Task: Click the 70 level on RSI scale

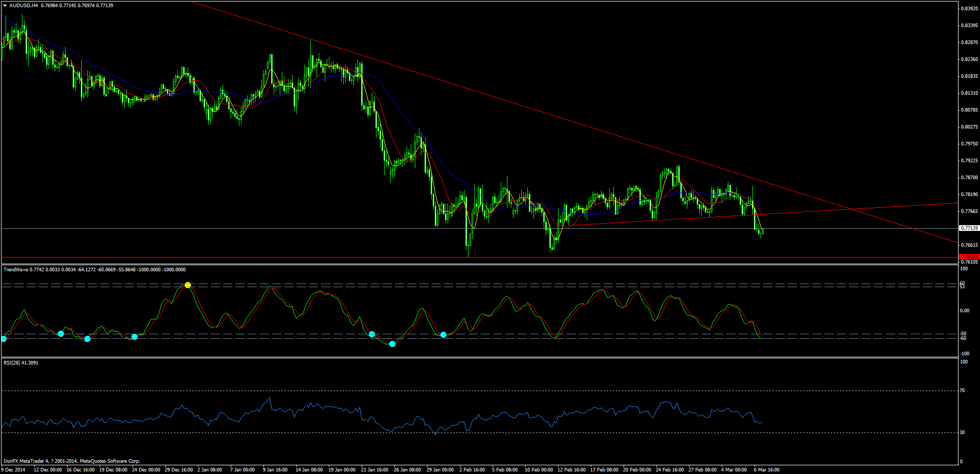Action: pyautogui.click(x=963, y=391)
